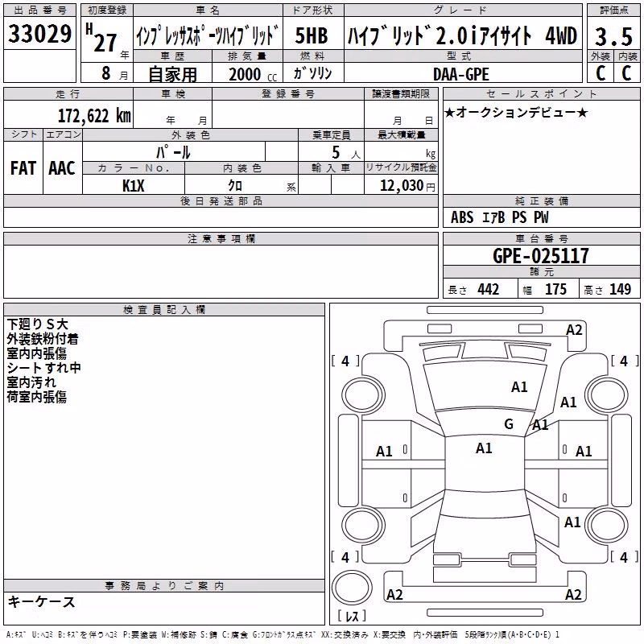Click equipment list ABS エアB PS PW
644x644 pixels.
[x=499, y=217]
